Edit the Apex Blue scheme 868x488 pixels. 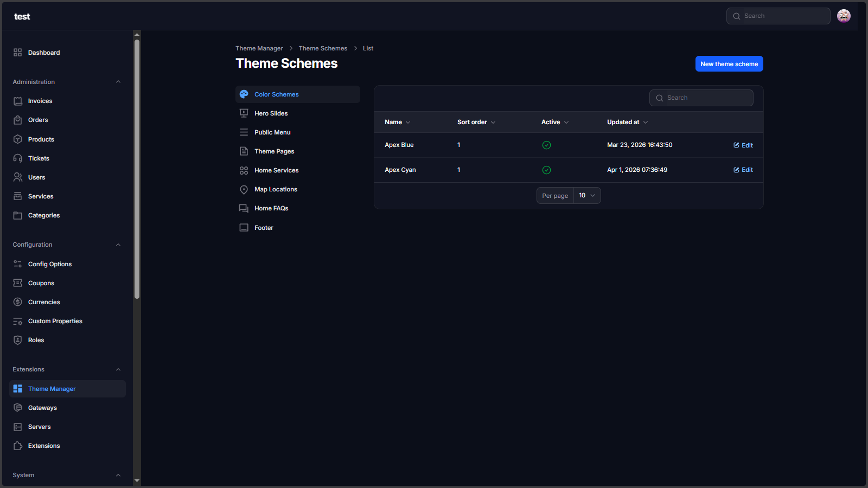tap(743, 145)
